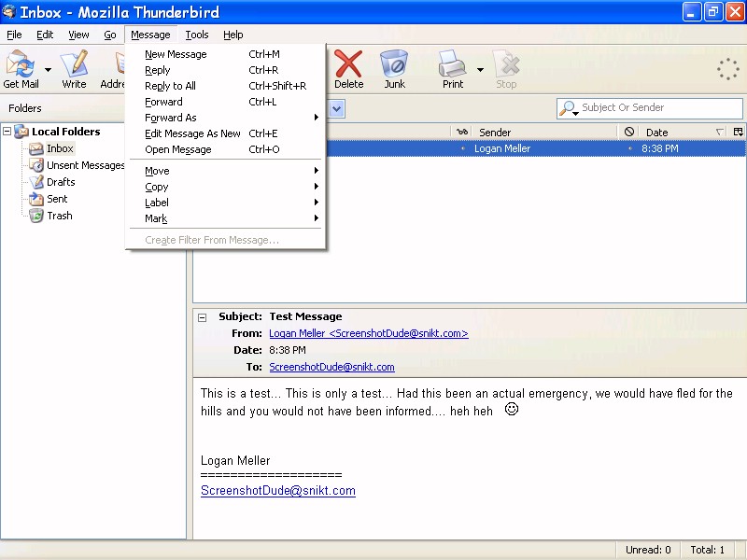
Task: Click the To address ScreenshotDude@snikt.com link
Action: point(331,367)
